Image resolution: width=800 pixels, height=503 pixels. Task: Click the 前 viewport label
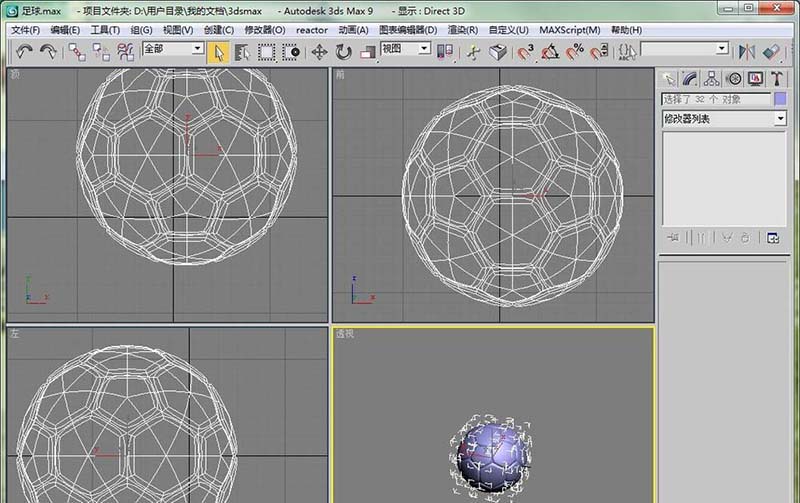click(340, 74)
